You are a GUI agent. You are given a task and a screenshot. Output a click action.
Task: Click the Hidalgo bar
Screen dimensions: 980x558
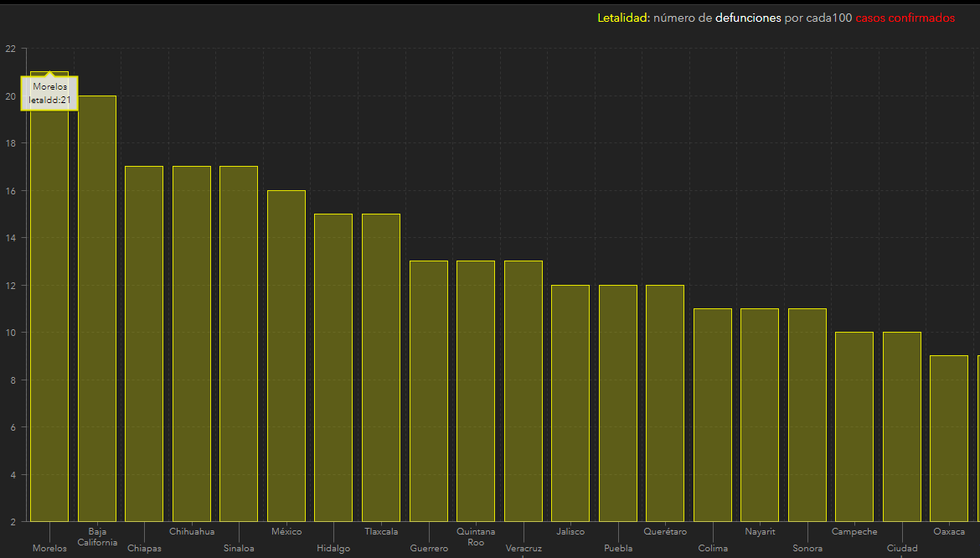pos(333,367)
